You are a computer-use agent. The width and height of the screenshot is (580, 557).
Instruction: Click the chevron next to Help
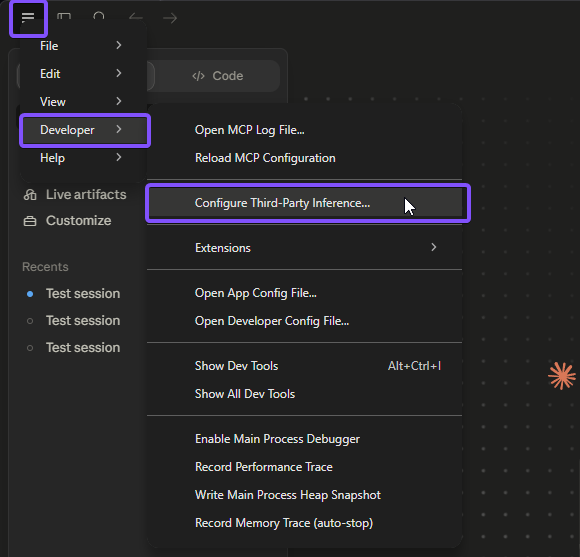(119, 157)
